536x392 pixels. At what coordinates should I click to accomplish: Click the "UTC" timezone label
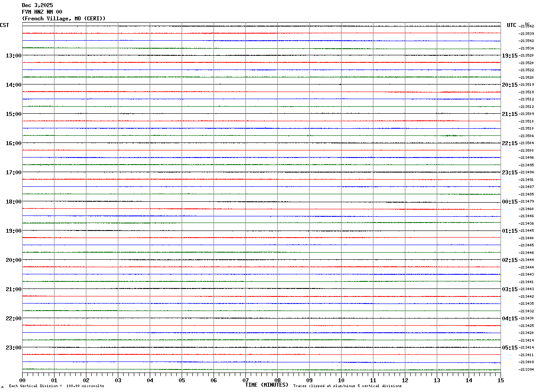tap(512, 25)
